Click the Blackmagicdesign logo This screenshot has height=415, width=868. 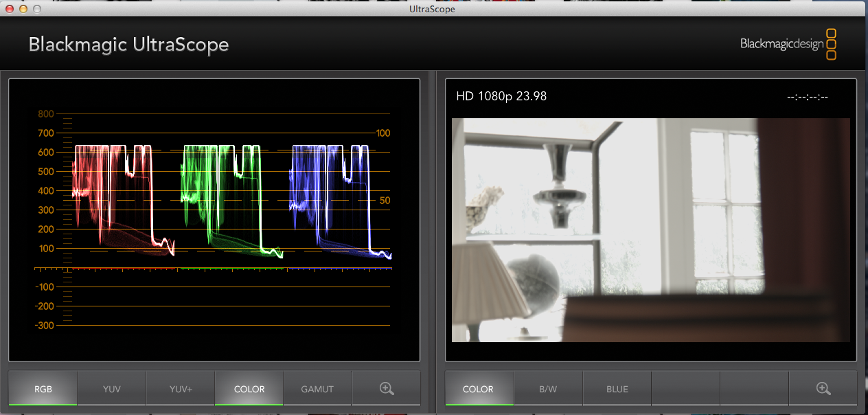click(789, 45)
